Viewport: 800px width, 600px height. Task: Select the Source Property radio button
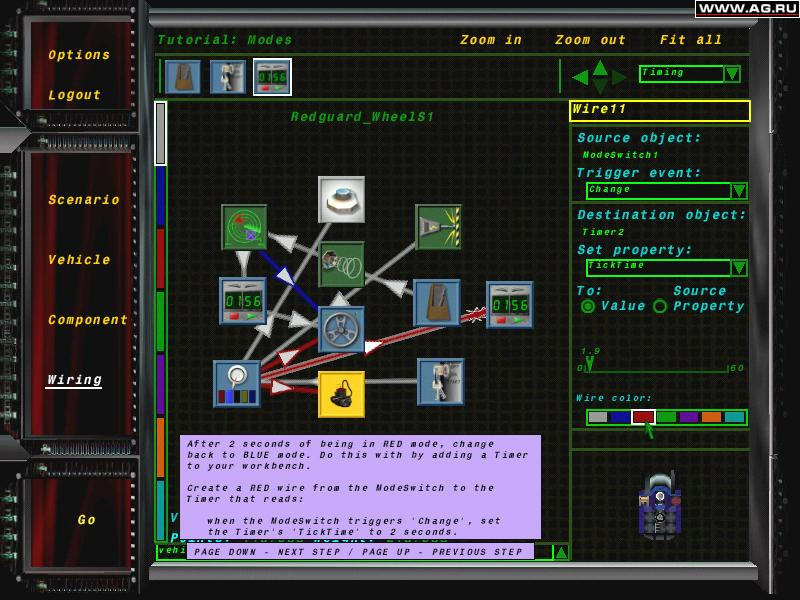(660, 306)
